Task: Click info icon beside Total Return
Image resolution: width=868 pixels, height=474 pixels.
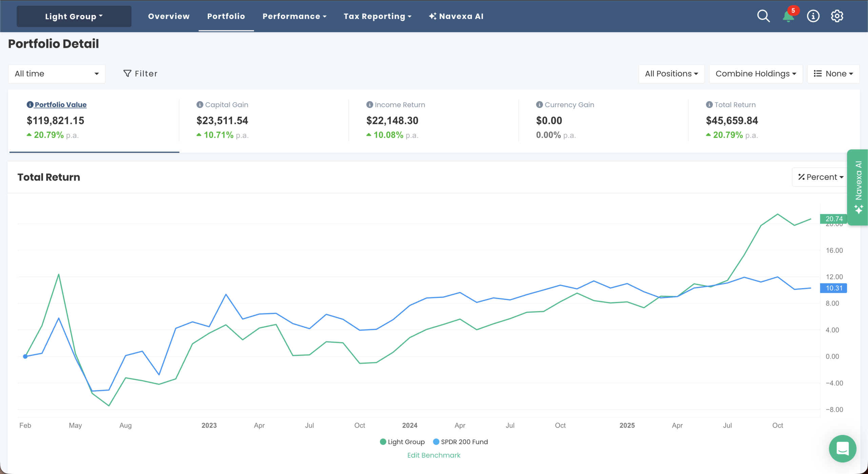Action: 709,105
